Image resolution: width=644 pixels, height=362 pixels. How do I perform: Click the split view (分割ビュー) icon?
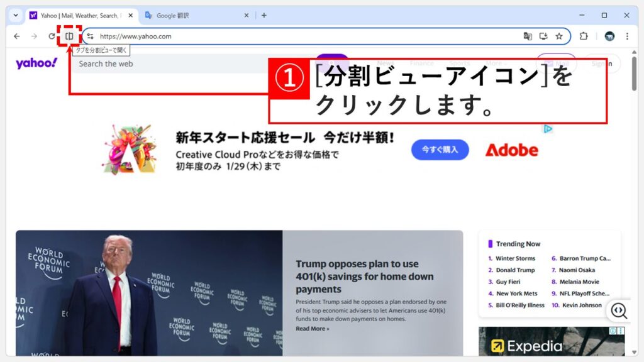(x=69, y=36)
